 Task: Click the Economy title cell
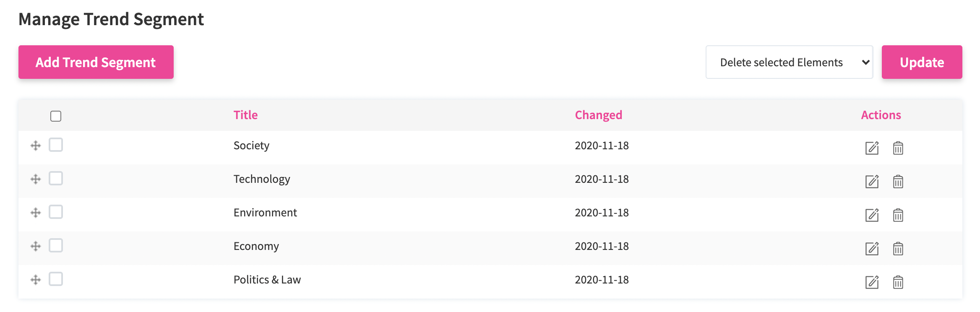pyautogui.click(x=256, y=246)
